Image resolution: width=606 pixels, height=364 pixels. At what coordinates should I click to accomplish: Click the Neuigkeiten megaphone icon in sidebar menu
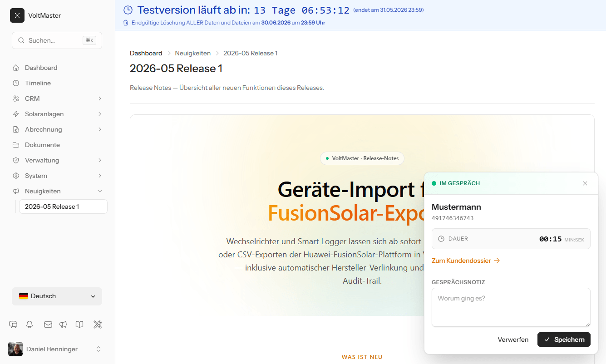(x=16, y=191)
